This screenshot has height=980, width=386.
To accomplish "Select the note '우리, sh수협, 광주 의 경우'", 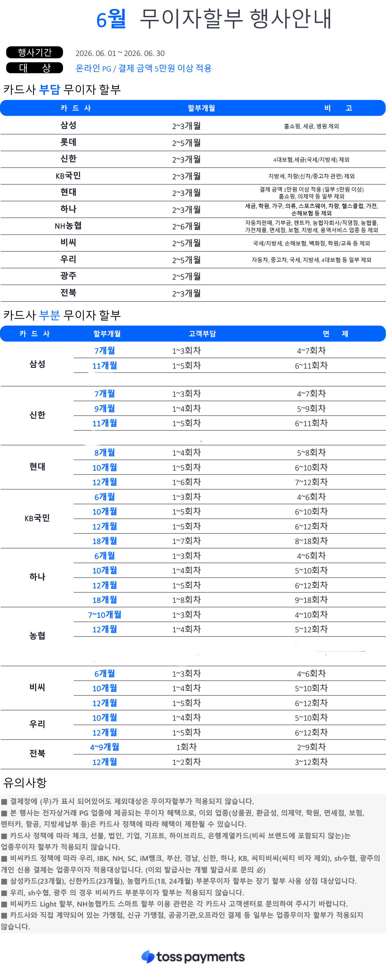I will pos(122,893).
